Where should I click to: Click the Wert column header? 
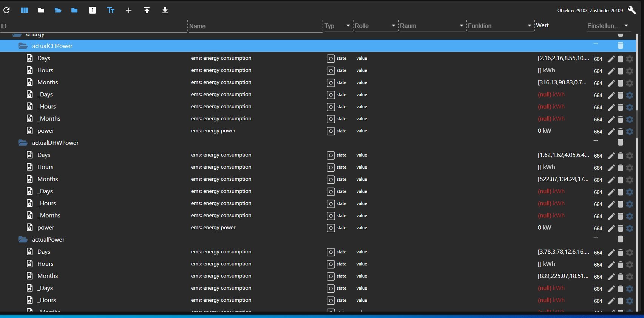542,25
